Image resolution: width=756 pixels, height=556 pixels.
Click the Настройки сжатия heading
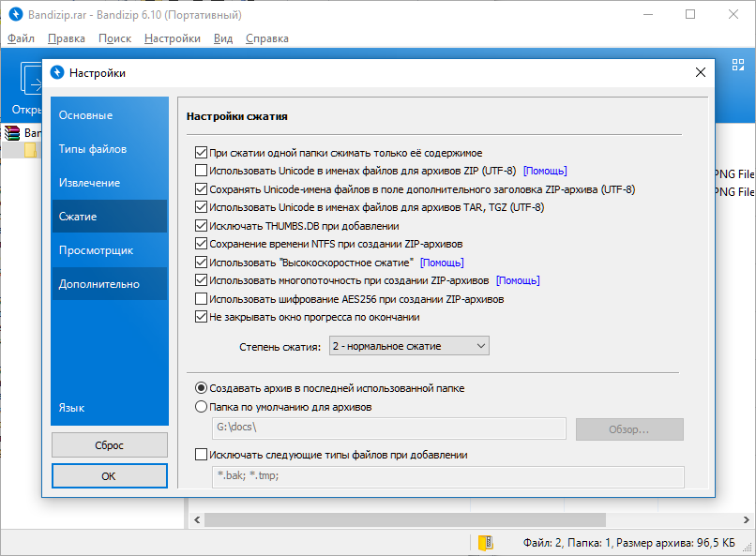click(x=236, y=116)
